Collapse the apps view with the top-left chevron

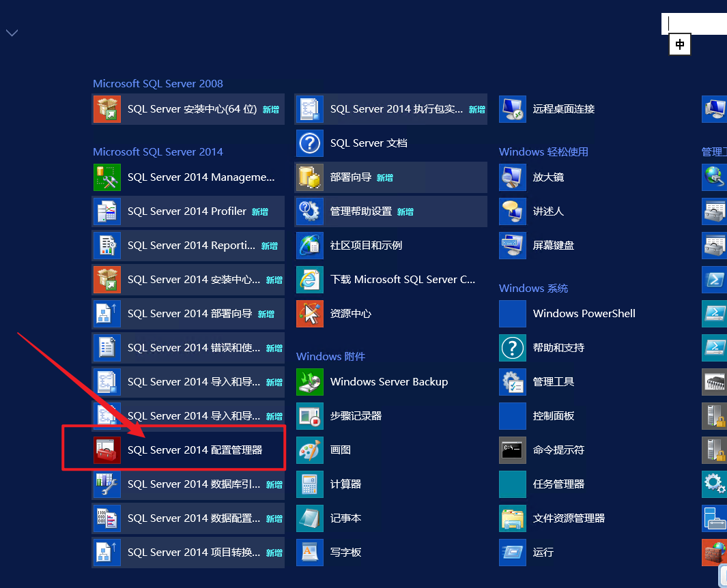coord(11,32)
